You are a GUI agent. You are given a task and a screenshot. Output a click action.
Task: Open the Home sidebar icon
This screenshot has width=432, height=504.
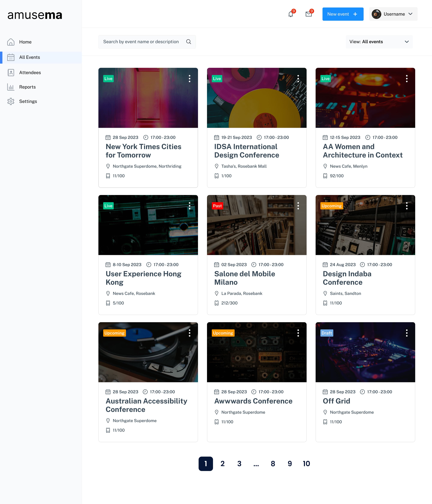(x=11, y=42)
